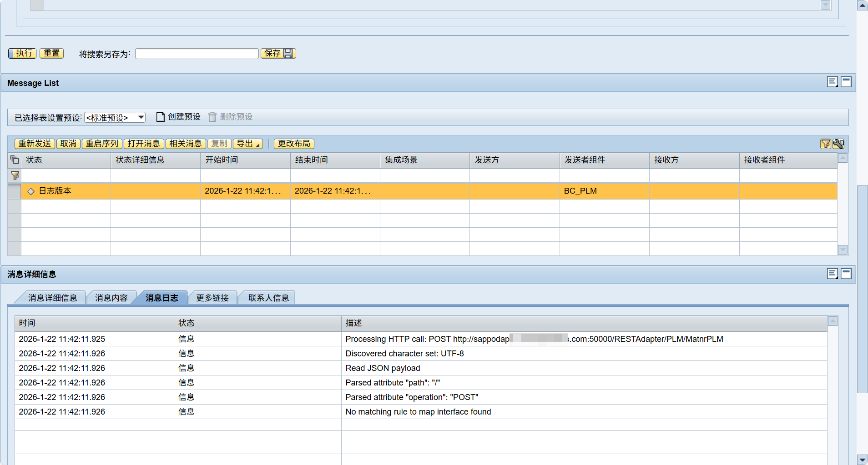Select the 日志版本 row selector
Viewport: 868px width, 465px height.
coord(15,191)
